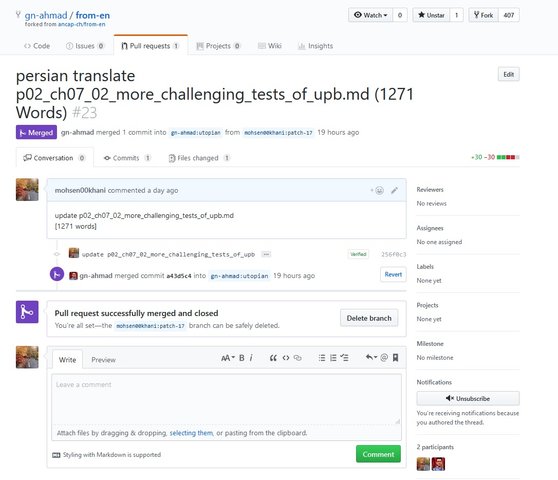Screen dimensions: 558x480
Task: Open the add reaction emoji picker
Action: (x=378, y=190)
